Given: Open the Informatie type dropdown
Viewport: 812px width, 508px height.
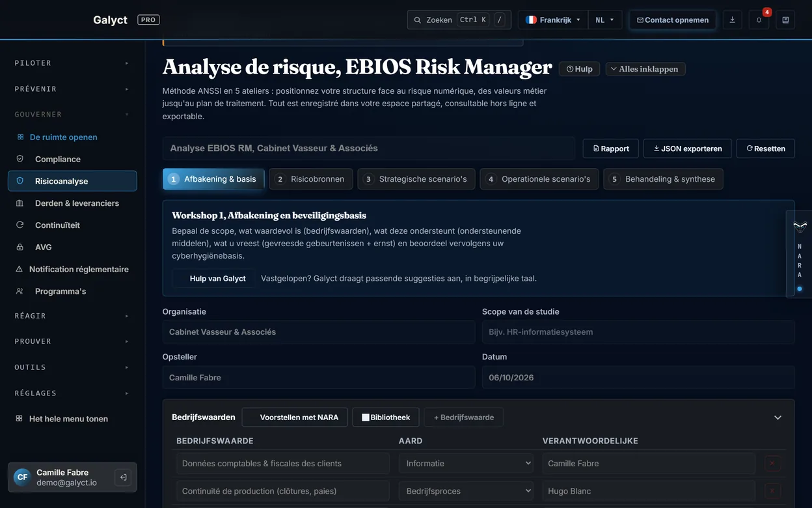Looking at the screenshot, I should [x=466, y=464].
